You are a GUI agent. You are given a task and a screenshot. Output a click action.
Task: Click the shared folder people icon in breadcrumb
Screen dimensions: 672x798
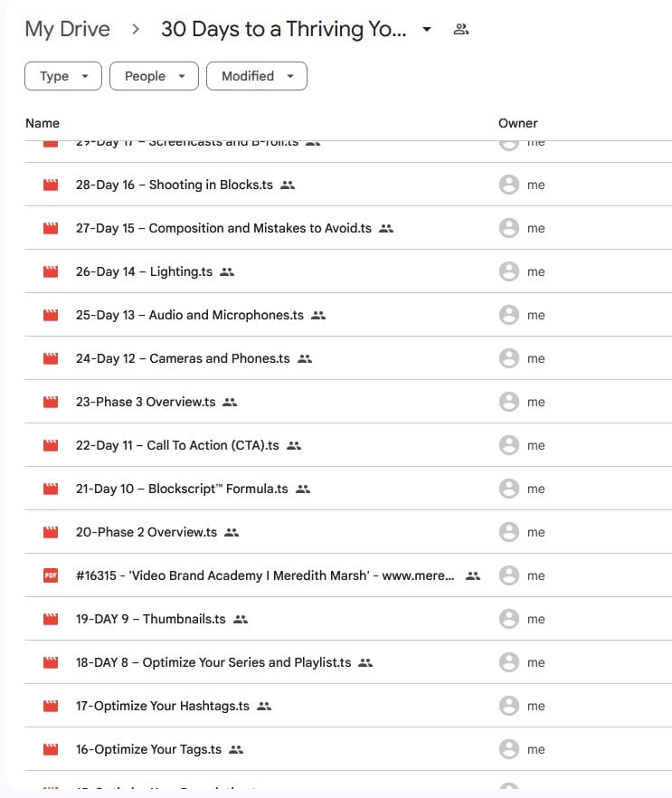[x=461, y=29]
